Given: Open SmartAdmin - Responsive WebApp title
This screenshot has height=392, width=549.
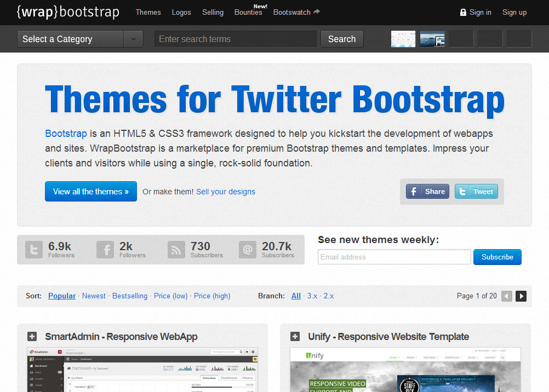Looking at the screenshot, I should (x=121, y=336).
